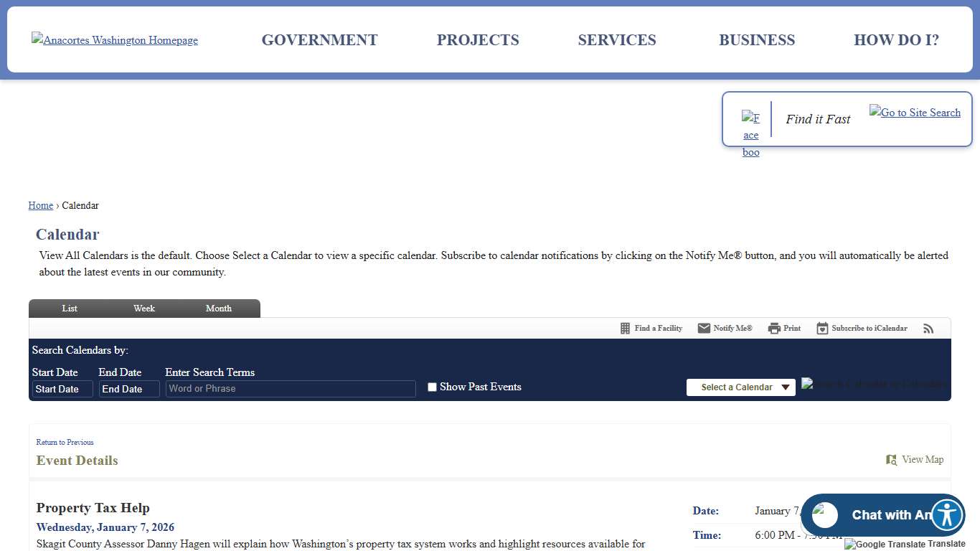Enable the Show Past Events checkbox
Viewport: 980px width, 551px height.
tap(432, 387)
